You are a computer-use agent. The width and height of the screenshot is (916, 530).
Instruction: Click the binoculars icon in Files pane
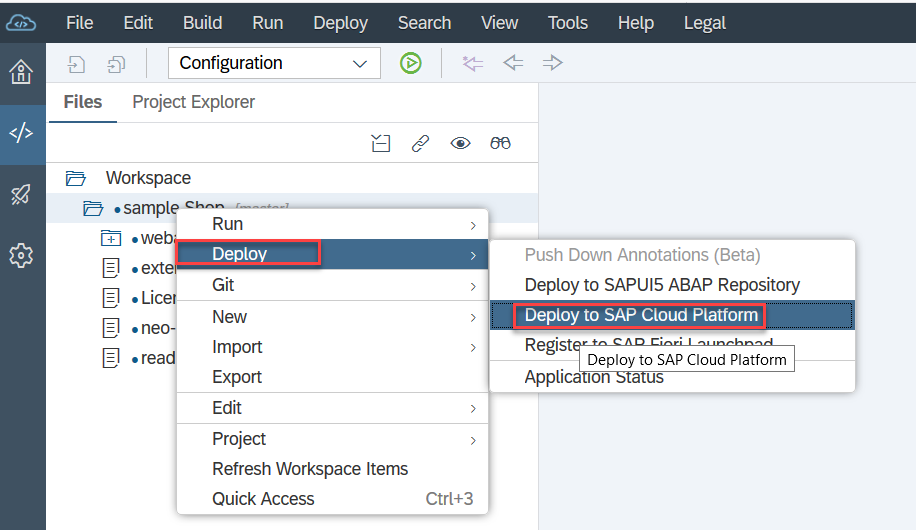(x=500, y=143)
